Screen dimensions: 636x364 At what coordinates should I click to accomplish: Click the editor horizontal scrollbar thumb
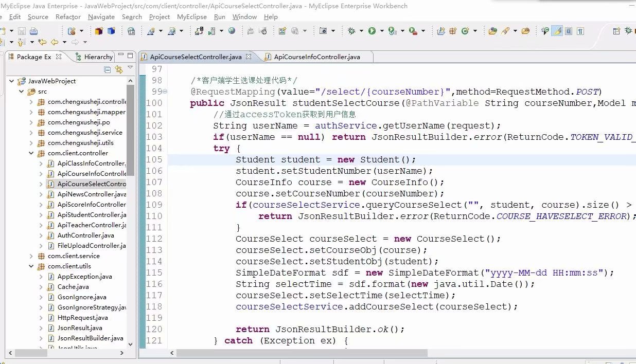tap(302, 353)
